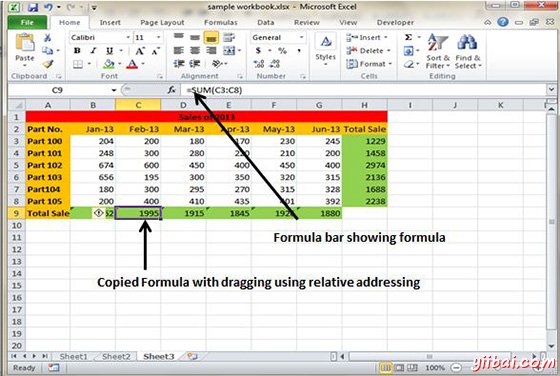Image resolution: width=560 pixels, height=376 pixels.
Task: Toggle Underline formatting
Action: pyautogui.click(x=109, y=51)
